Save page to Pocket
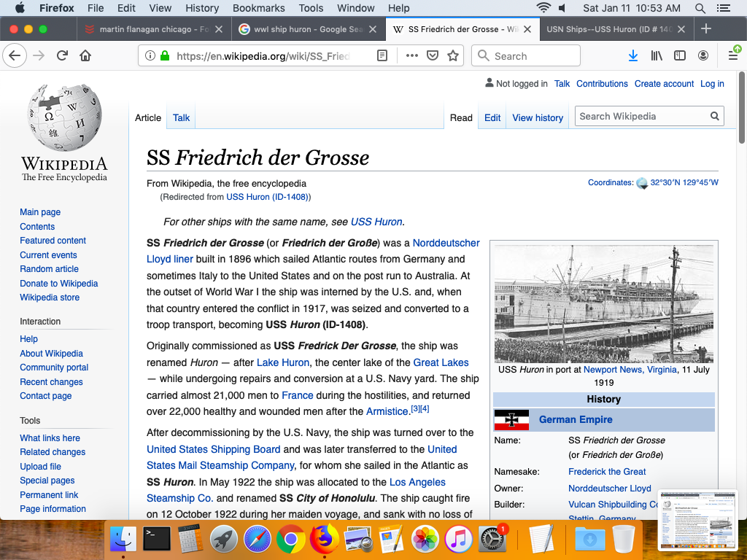 click(433, 56)
